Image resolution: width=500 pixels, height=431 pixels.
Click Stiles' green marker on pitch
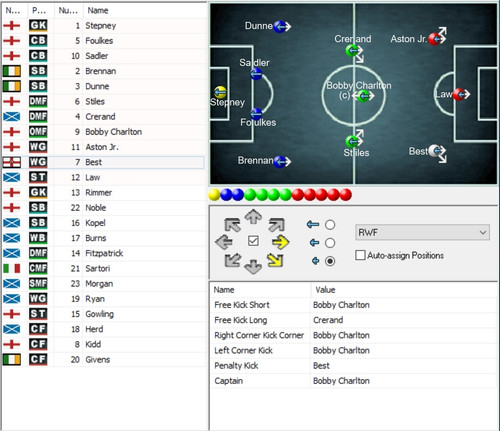click(352, 142)
